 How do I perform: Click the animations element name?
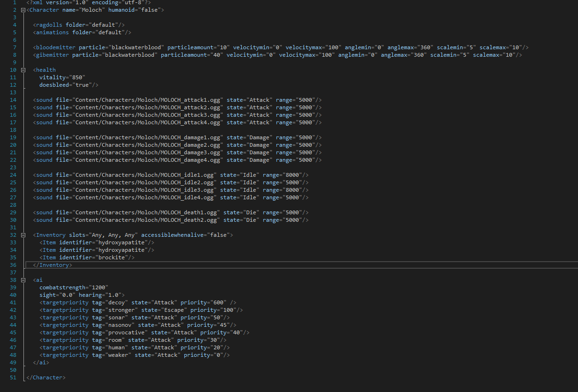click(x=53, y=32)
